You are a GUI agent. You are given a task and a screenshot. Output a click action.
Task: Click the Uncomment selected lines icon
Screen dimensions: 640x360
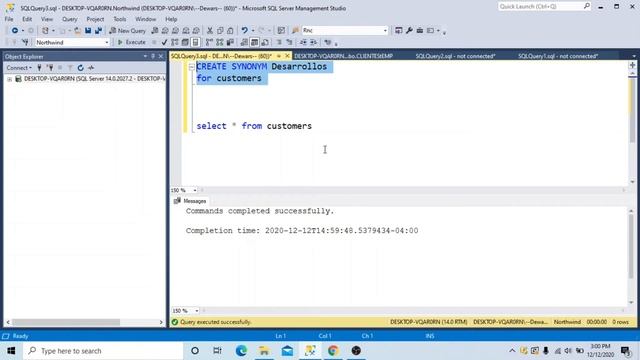click(289, 42)
